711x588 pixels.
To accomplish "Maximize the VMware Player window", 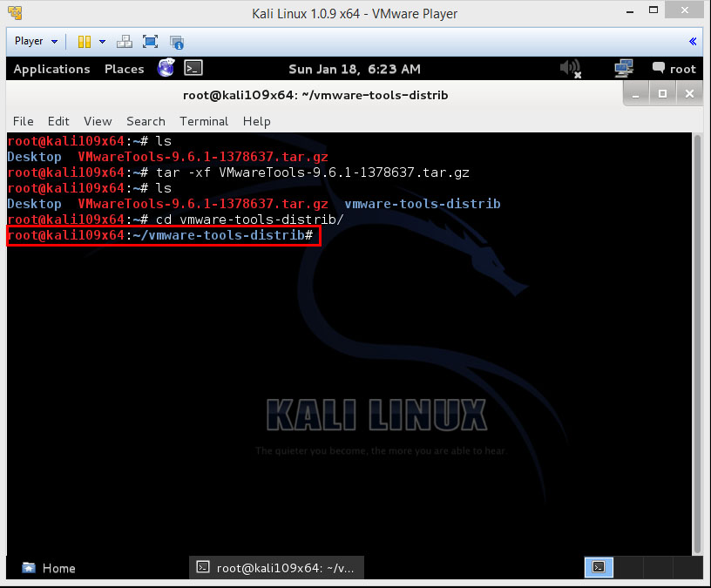I will pos(653,10).
